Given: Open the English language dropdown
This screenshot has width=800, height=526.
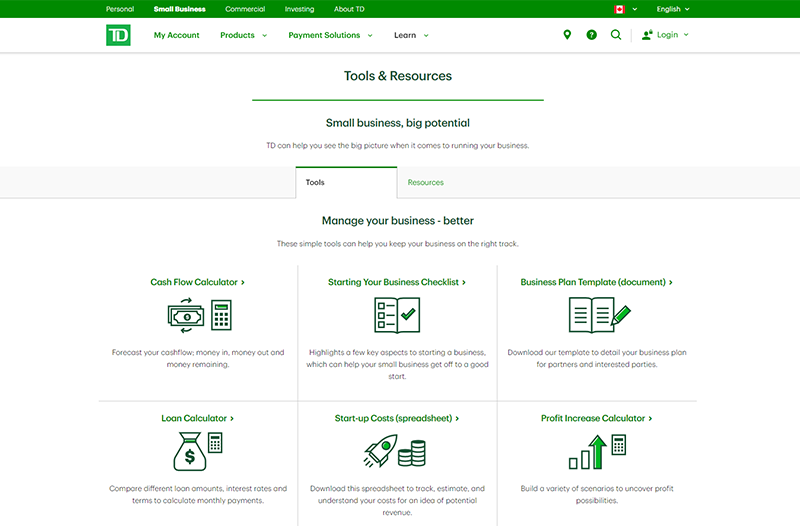Looking at the screenshot, I should (x=672, y=9).
